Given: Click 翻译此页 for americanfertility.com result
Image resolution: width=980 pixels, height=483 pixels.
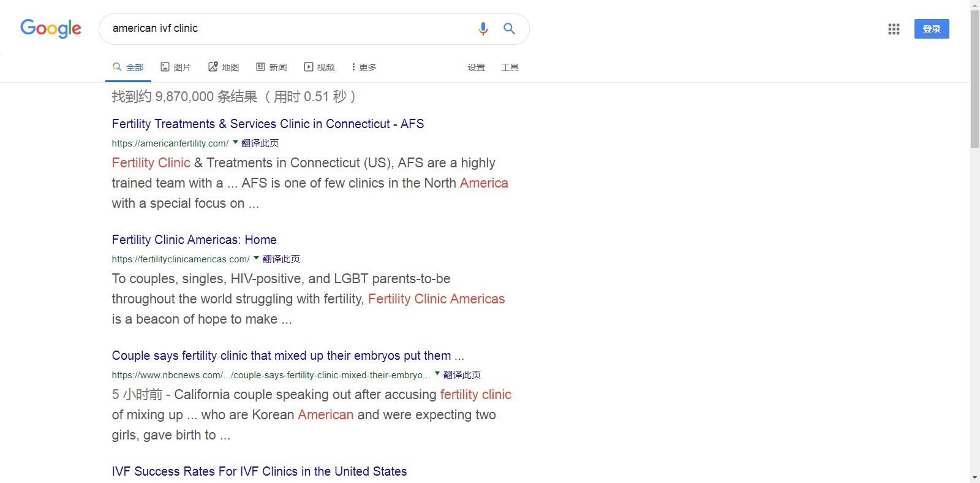Looking at the screenshot, I should click(x=260, y=143).
